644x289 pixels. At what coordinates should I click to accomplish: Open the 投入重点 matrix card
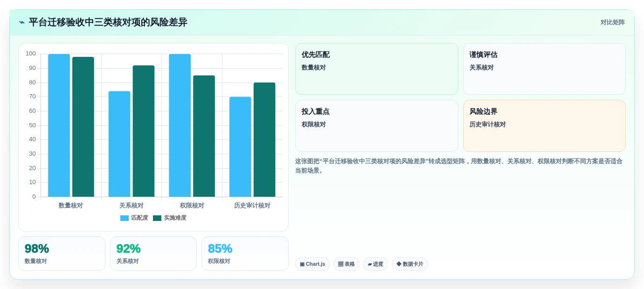[377, 126]
